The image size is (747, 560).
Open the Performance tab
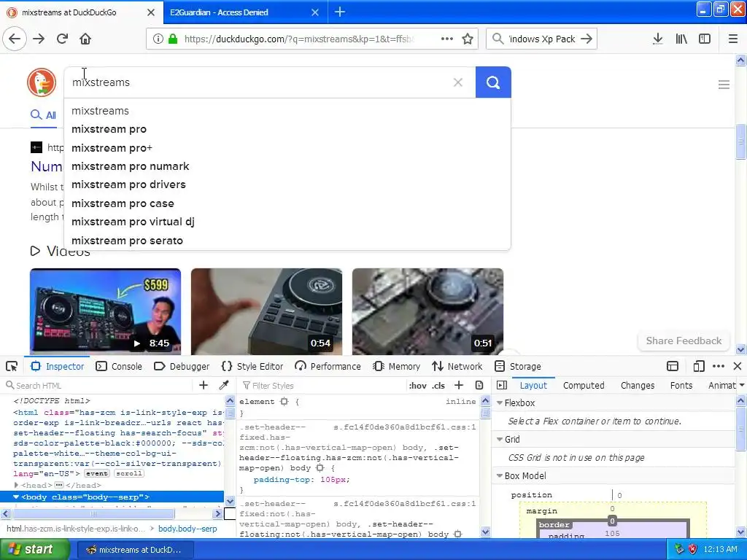pos(328,366)
